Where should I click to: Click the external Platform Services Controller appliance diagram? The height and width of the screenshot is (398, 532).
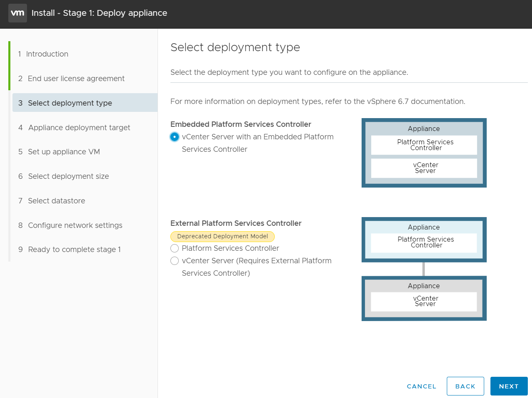[424, 240]
